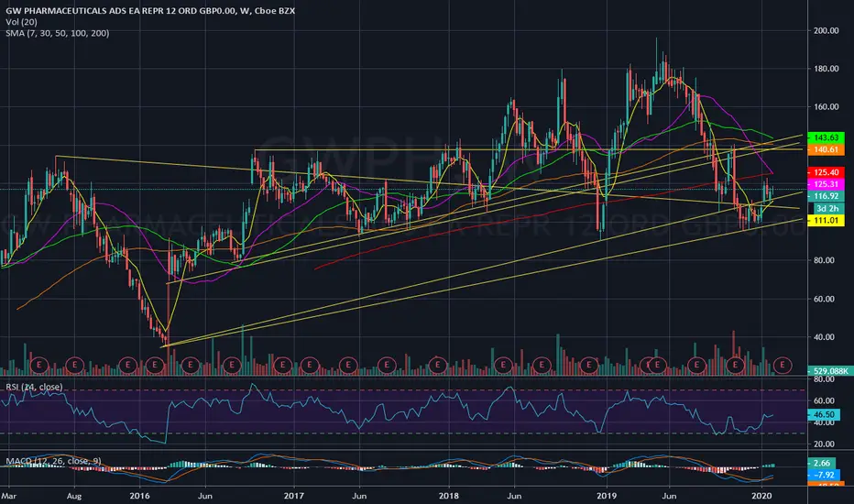Click the GW Pharmaceuticals symbol title
Viewport: 854px width, 504px height.
point(150,10)
